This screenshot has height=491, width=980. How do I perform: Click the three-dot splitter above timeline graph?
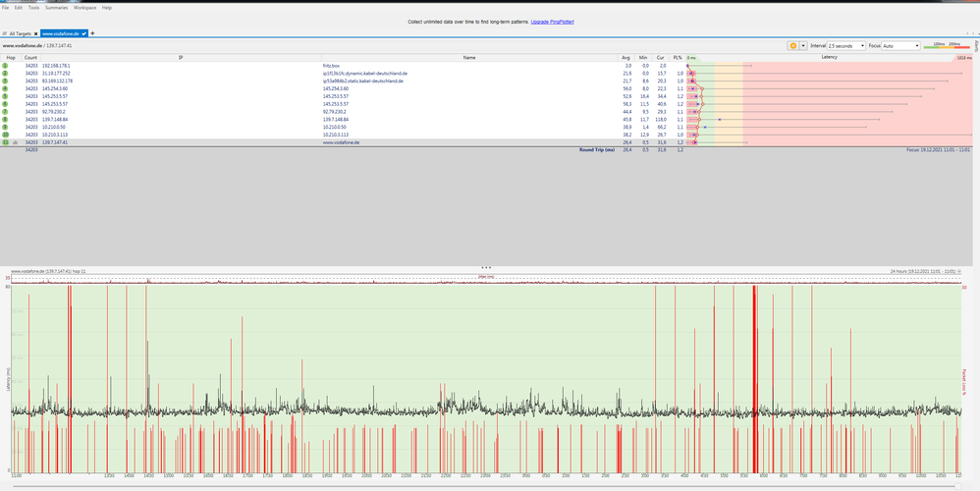(485, 267)
